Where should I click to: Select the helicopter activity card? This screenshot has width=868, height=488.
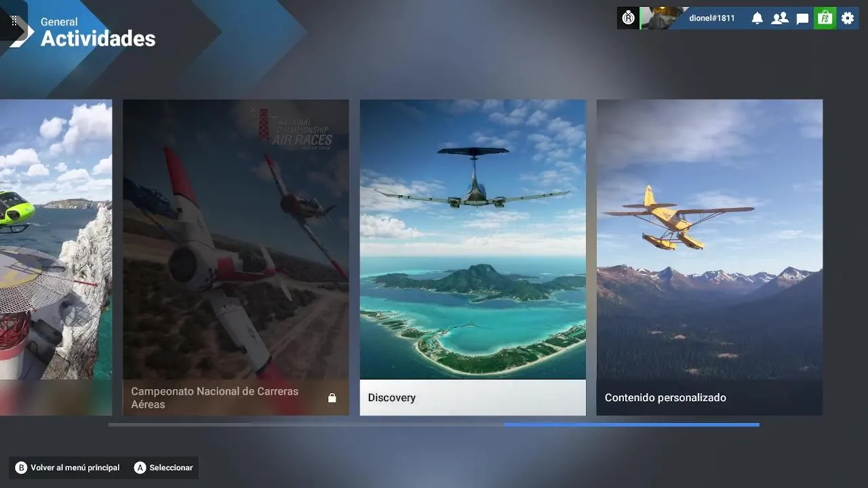coord(56,258)
